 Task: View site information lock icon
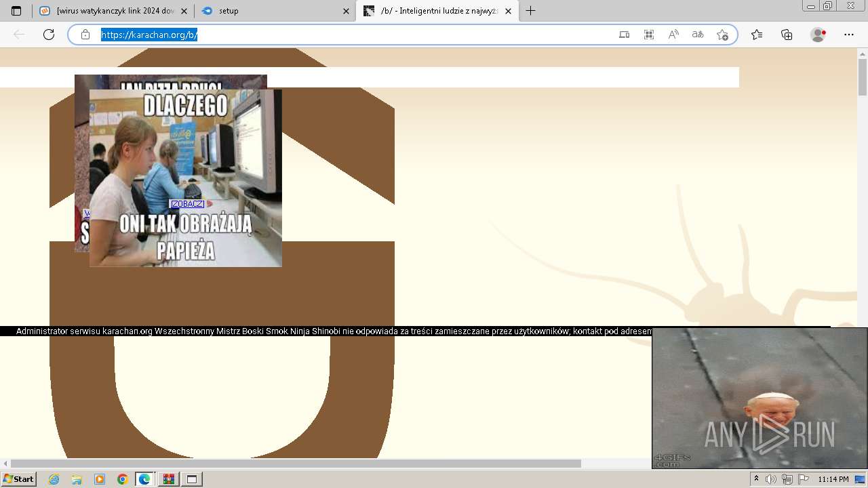coord(85,35)
